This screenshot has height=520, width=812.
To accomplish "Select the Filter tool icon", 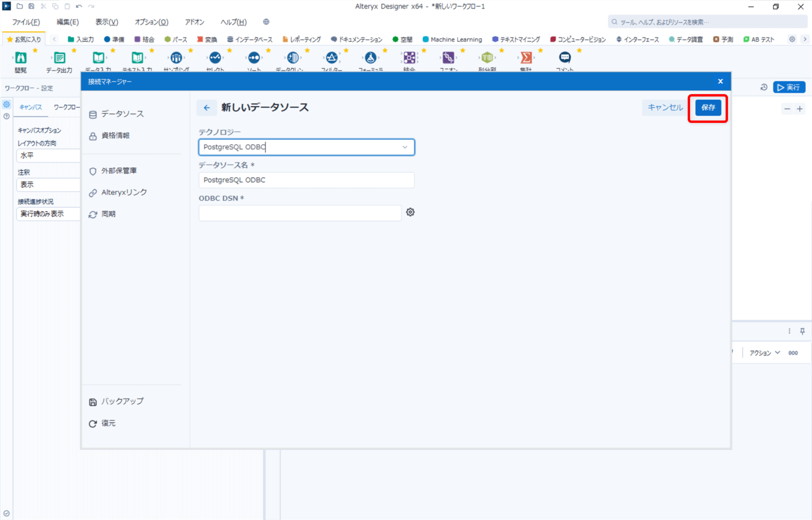I will tap(332, 58).
